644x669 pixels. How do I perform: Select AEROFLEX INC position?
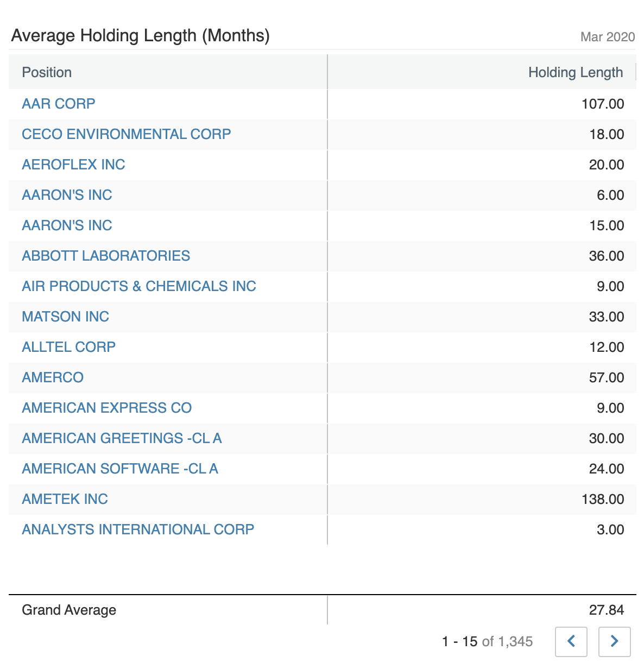[73, 165]
